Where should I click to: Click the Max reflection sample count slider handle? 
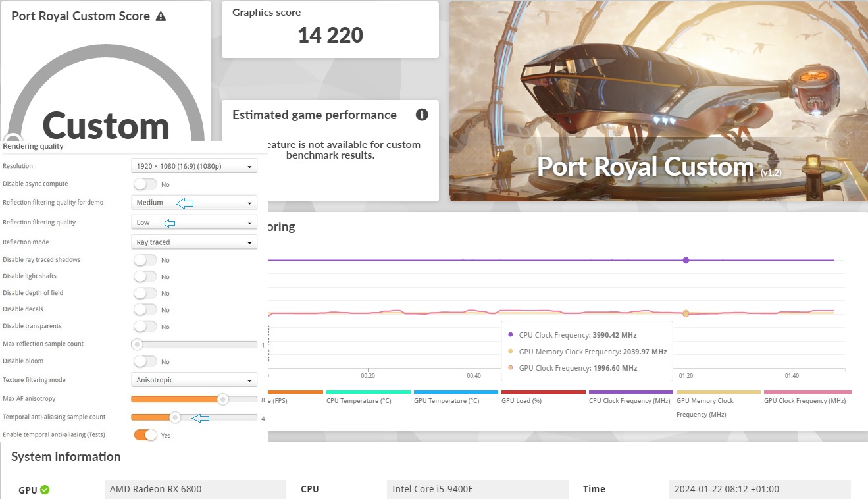click(x=137, y=344)
